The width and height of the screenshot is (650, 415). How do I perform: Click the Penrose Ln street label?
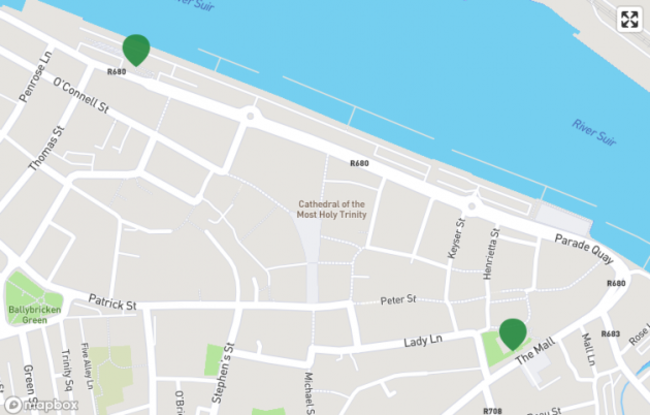(x=36, y=77)
